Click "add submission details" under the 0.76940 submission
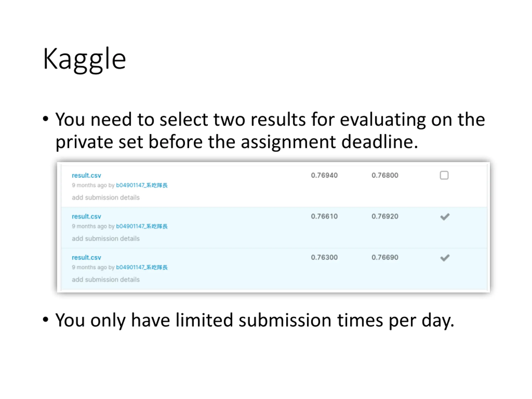The height and width of the screenshot is (399, 532). point(106,197)
